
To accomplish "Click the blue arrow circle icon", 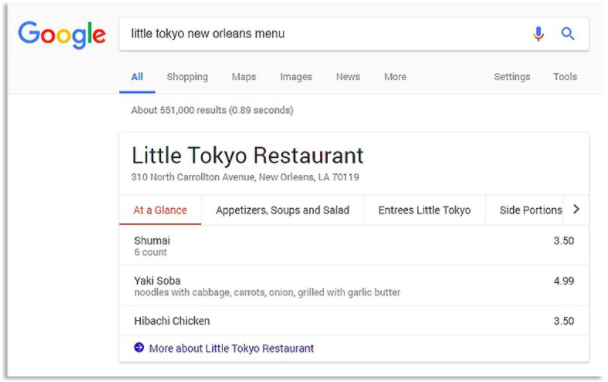I will click(x=139, y=347).
